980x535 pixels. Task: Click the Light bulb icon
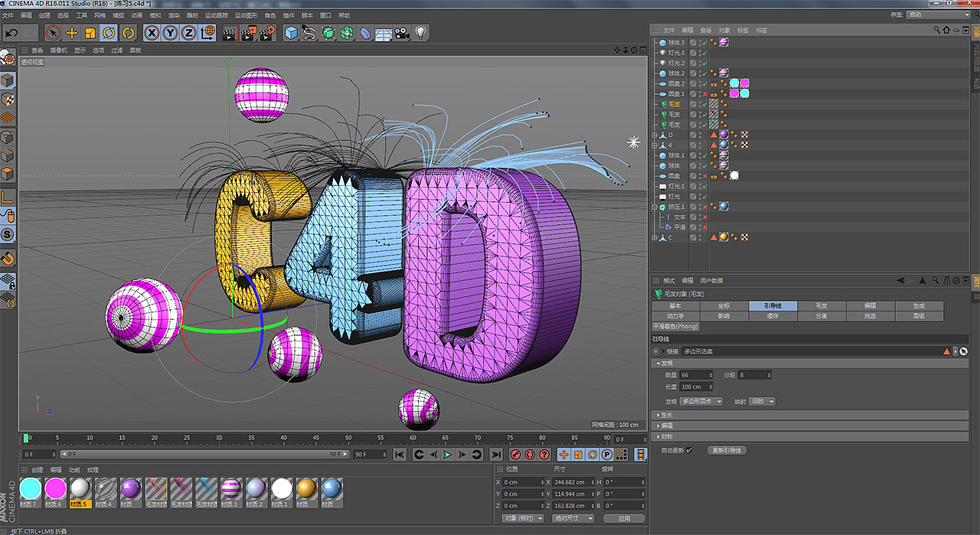click(x=420, y=33)
